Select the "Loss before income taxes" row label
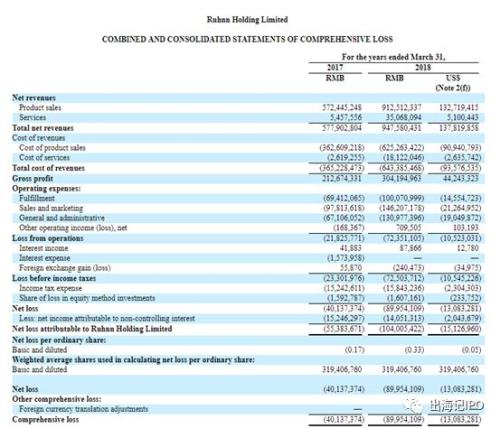Image resolution: width=500 pixels, height=428 pixels. (x=54, y=278)
